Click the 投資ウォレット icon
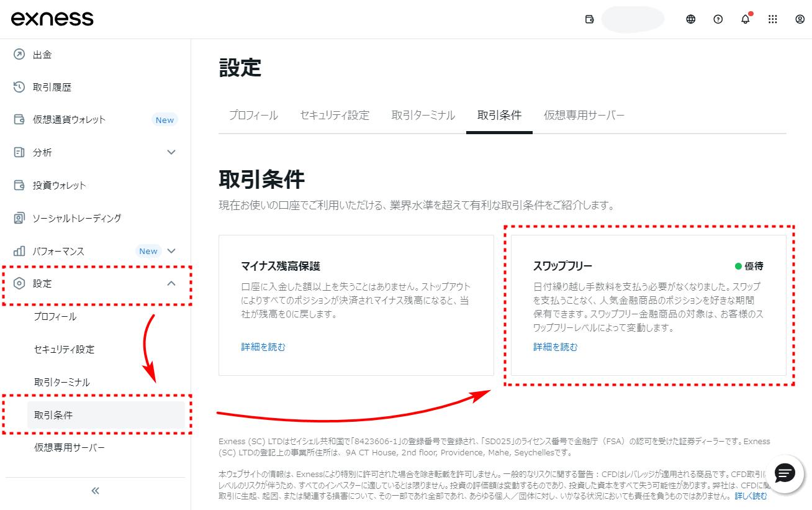Image resolution: width=812 pixels, height=510 pixels. [x=19, y=185]
